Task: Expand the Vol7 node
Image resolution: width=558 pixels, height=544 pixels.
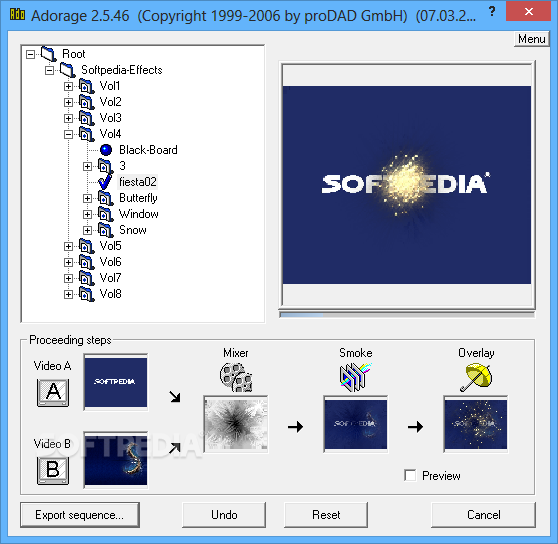Action: 68,279
